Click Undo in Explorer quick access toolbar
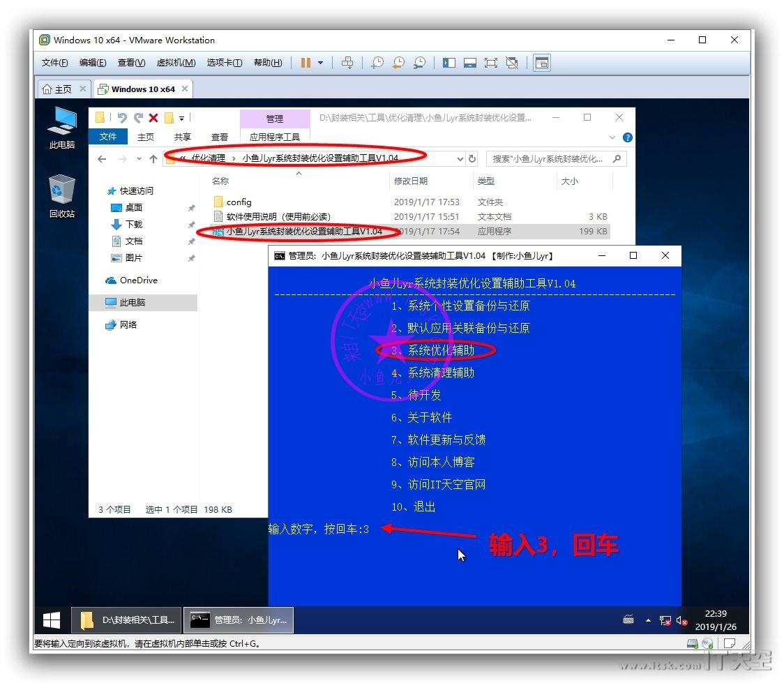784x683 pixels. (122, 118)
